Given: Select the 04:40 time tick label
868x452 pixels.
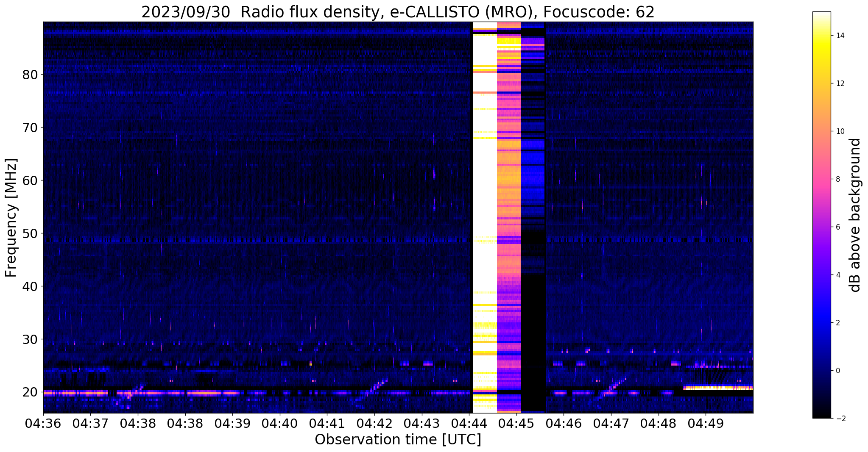Looking at the screenshot, I should (x=280, y=423).
